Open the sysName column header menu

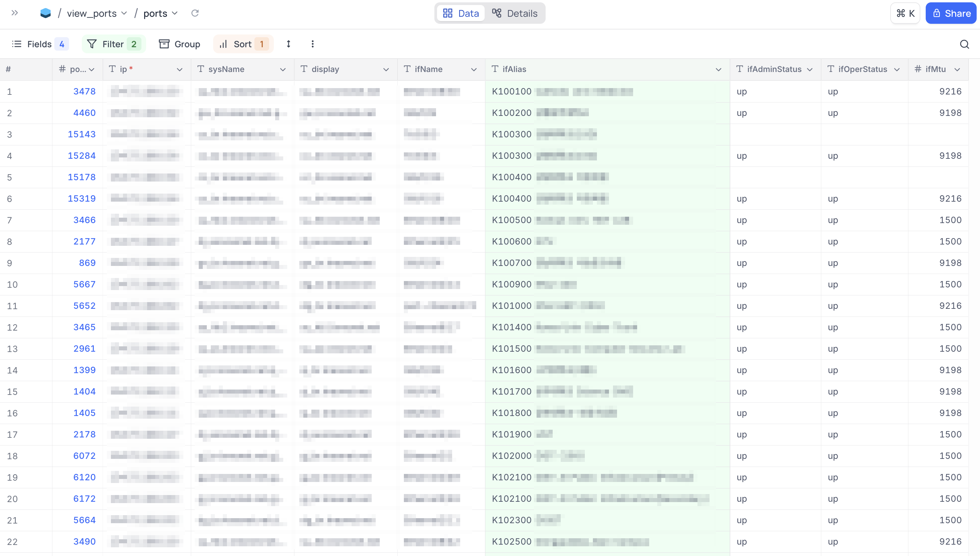(283, 70)
